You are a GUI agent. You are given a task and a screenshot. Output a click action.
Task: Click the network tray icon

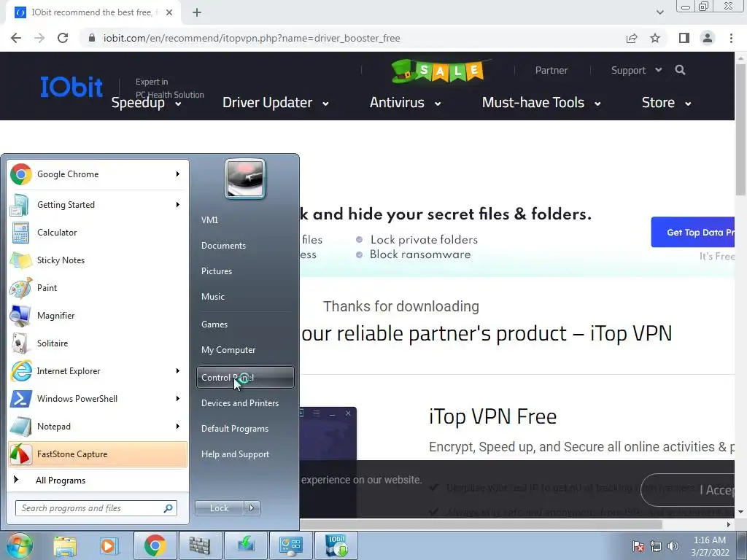[x=656, y=546]
